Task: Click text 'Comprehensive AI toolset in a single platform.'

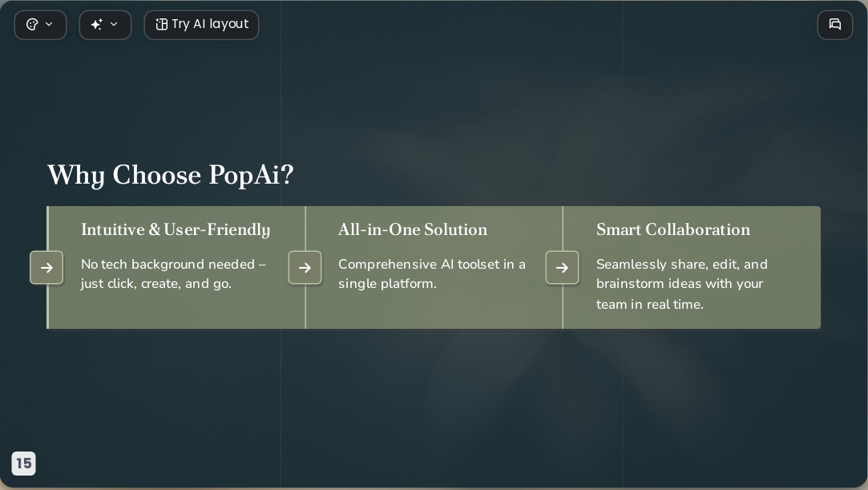Action: 432,274
